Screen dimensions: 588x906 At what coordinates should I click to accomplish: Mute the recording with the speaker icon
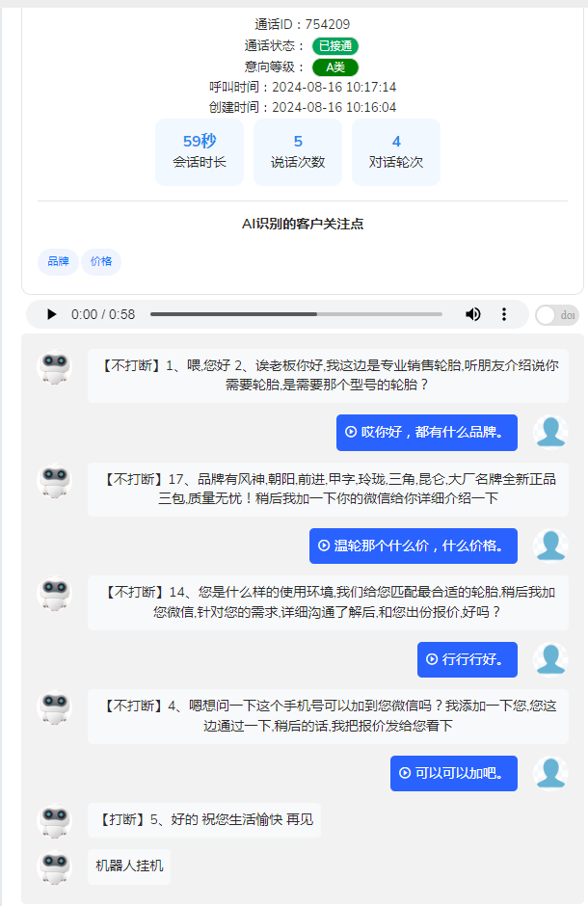pos(473,314)
